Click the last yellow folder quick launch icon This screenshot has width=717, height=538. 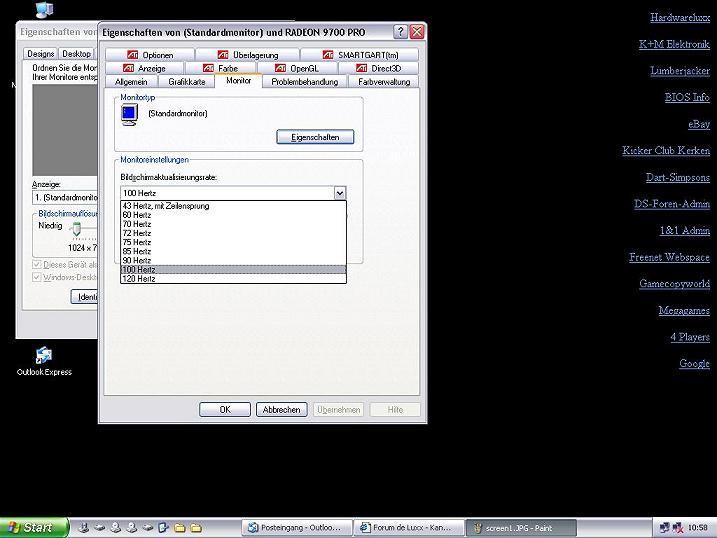196,528
